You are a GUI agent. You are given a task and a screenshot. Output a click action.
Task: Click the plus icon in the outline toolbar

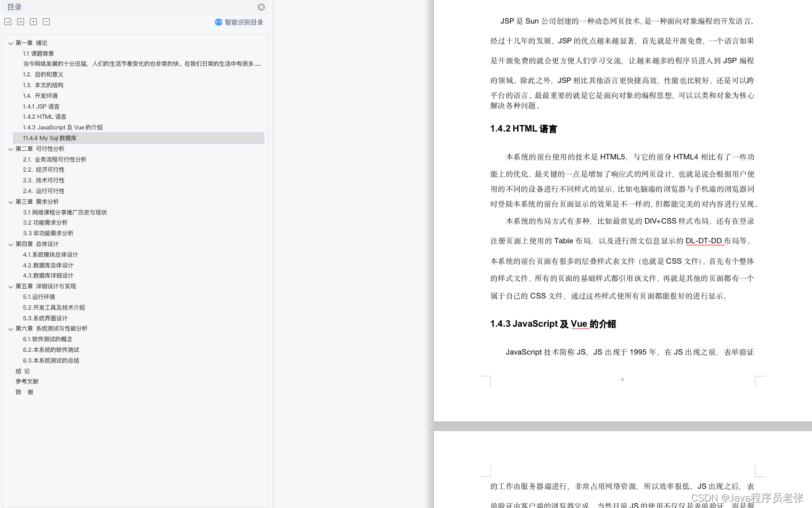34,22
